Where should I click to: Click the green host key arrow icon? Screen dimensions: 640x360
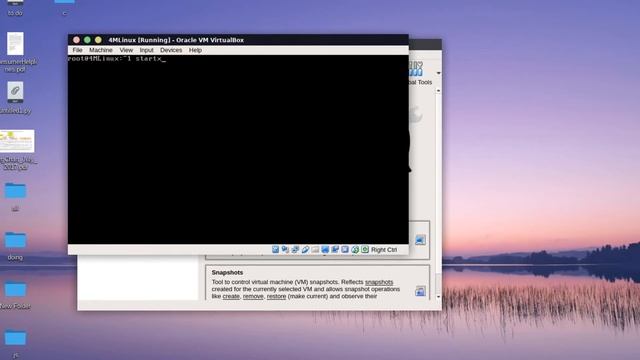point(365,249)
